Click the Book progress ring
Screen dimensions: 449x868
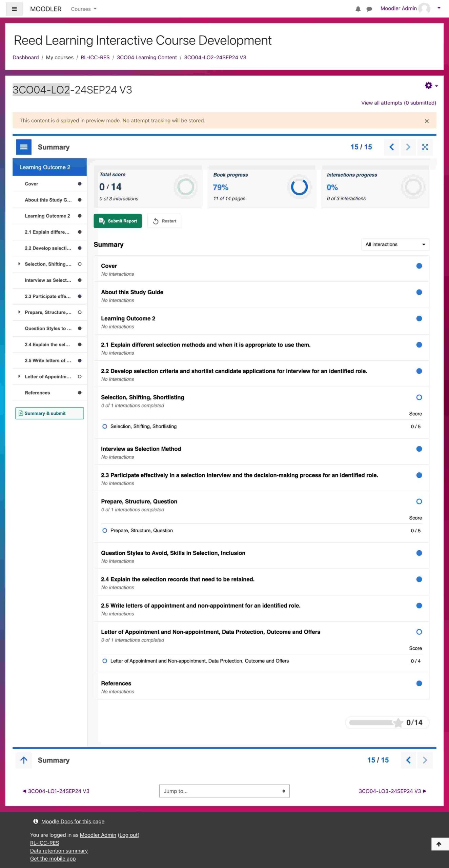(x=299, y=186)
